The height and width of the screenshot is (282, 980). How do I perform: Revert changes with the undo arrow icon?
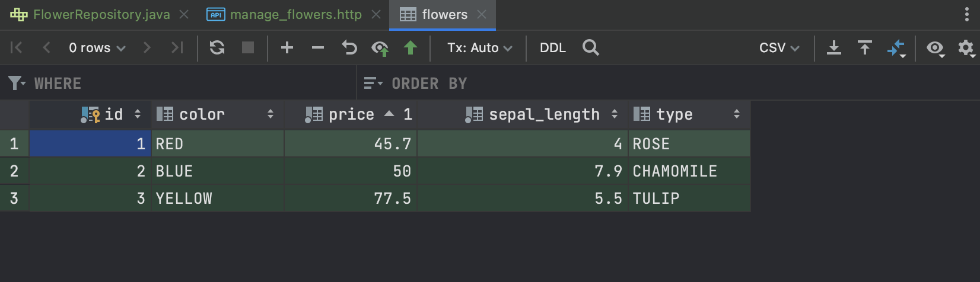(x=349, y=48)
